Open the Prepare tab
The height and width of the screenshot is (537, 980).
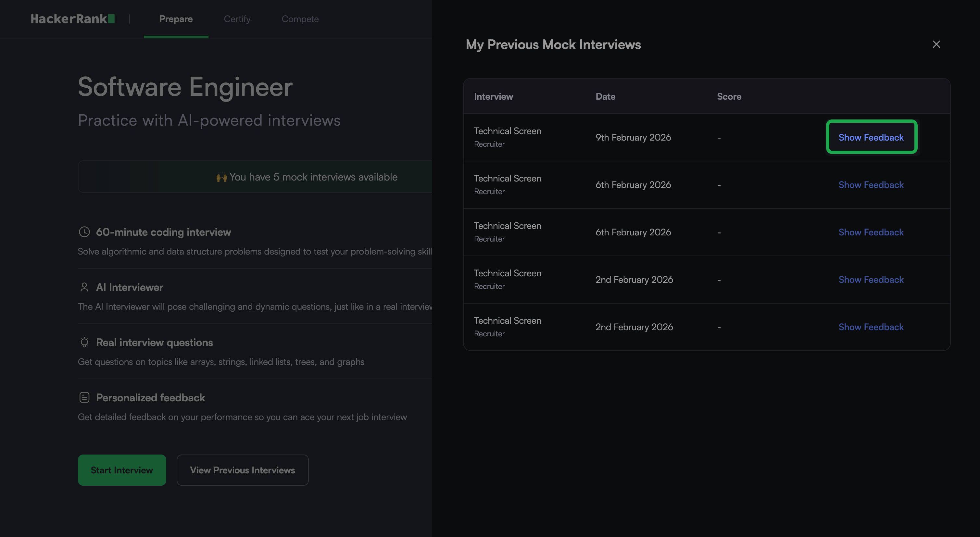coord(176,19)
